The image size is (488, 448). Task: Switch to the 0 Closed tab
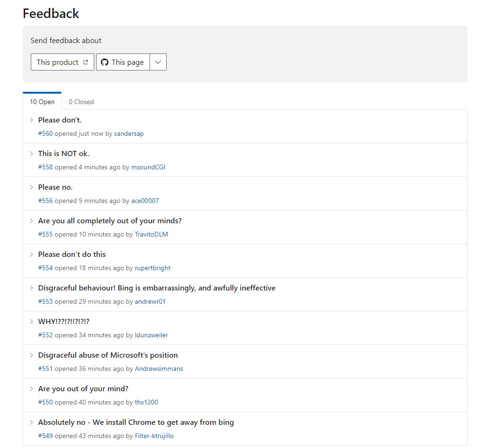click(x=81, y=102)
